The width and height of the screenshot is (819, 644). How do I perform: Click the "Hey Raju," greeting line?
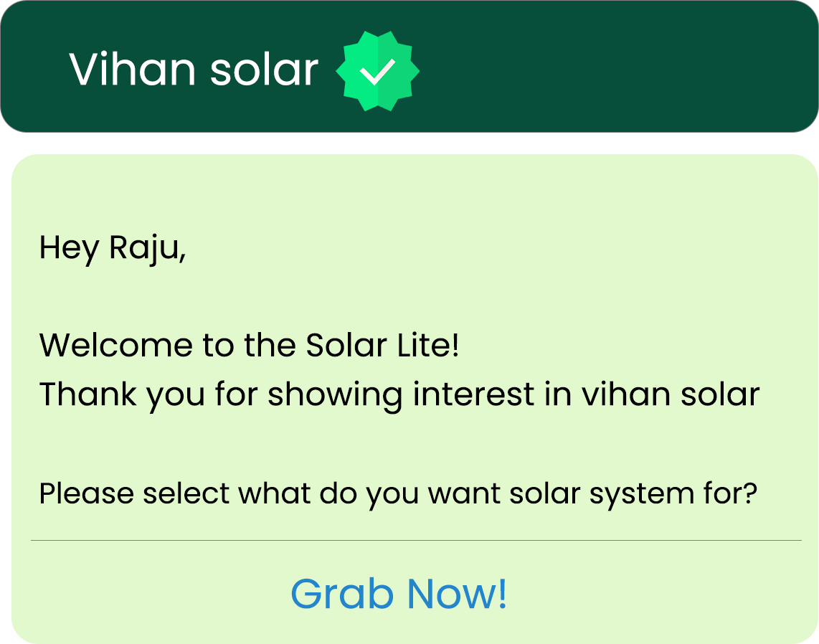[113, 248]
